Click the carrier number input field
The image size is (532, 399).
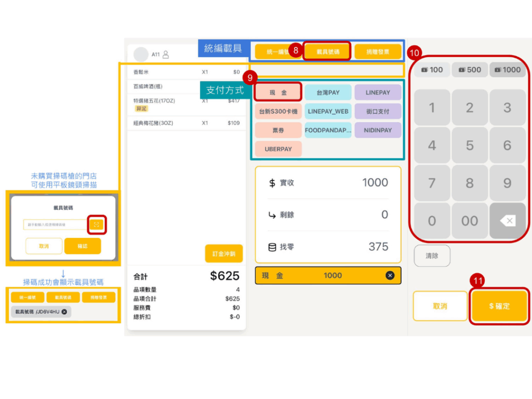pos(55,224)
